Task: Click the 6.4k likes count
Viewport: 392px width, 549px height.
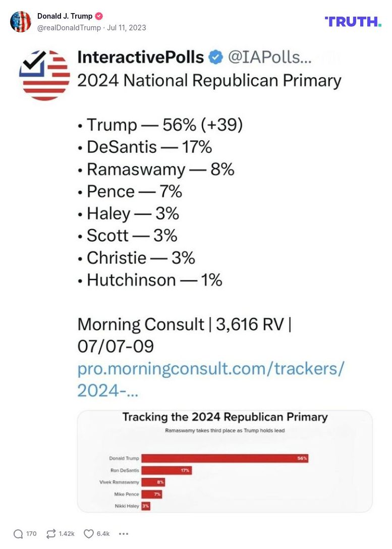Action: pos(103,534)
